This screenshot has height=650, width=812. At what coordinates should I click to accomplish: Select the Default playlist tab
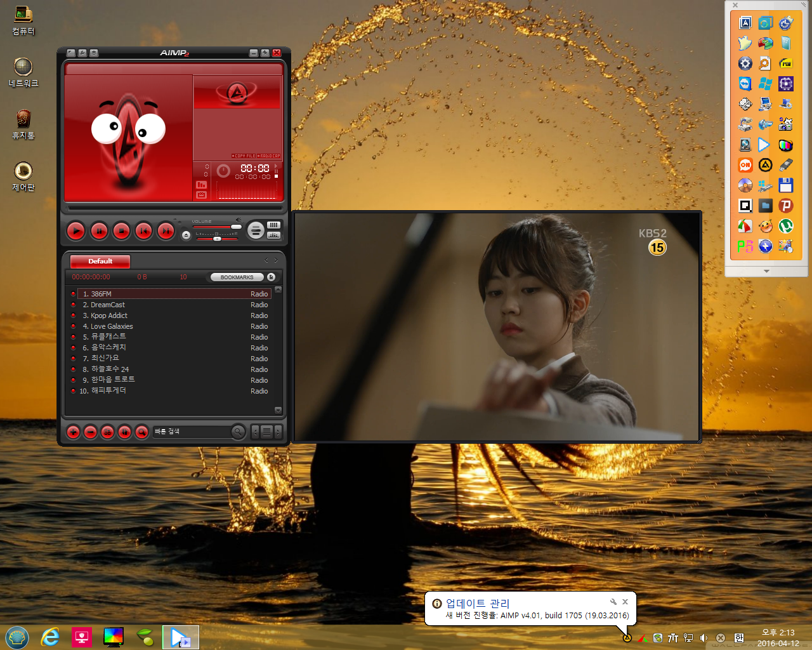[x=100, y=261]
